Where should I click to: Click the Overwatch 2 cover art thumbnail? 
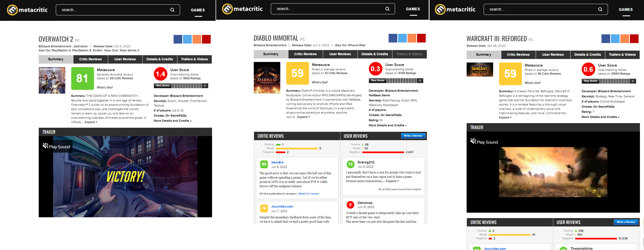tap(52, 80)
